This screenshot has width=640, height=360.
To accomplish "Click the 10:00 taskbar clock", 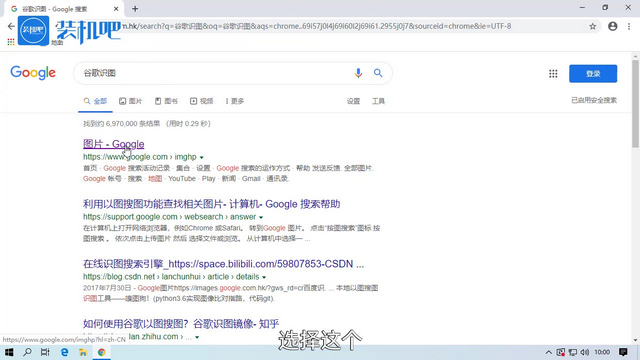I will [x=602, y=352].
